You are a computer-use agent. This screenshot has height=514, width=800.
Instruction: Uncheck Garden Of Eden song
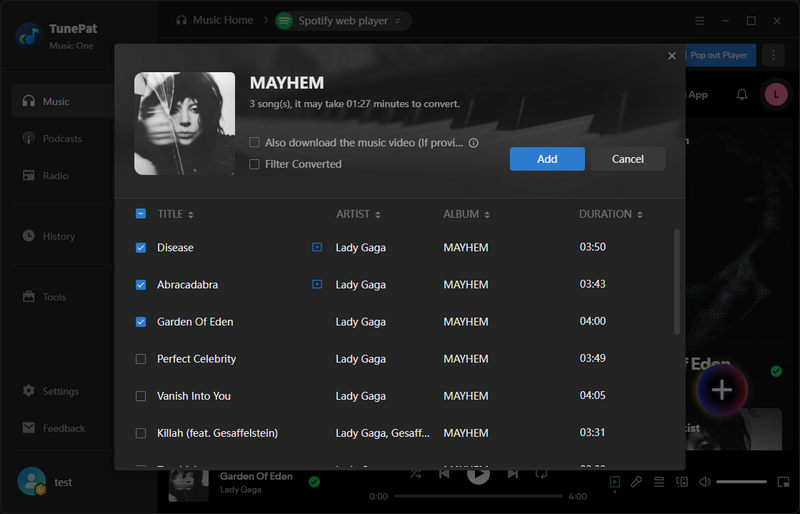[141, 322]
